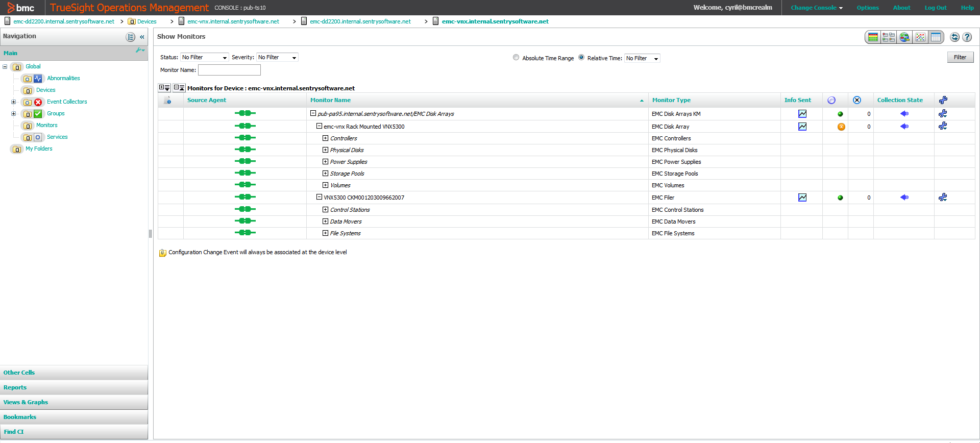The image size is (980, 443).
Task: Open the Change Console dropdown
Action: click(817, 8)
